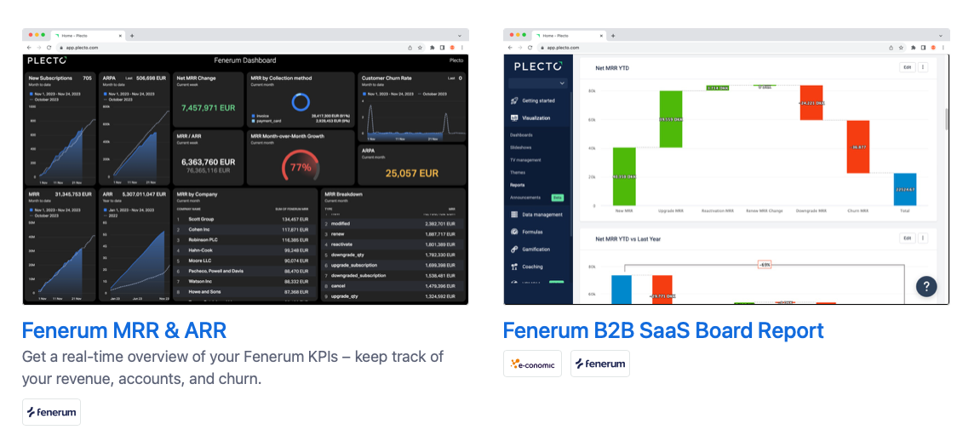
Task: Click the Visualization monitor icon in sidebar
Action: point(514,117)
